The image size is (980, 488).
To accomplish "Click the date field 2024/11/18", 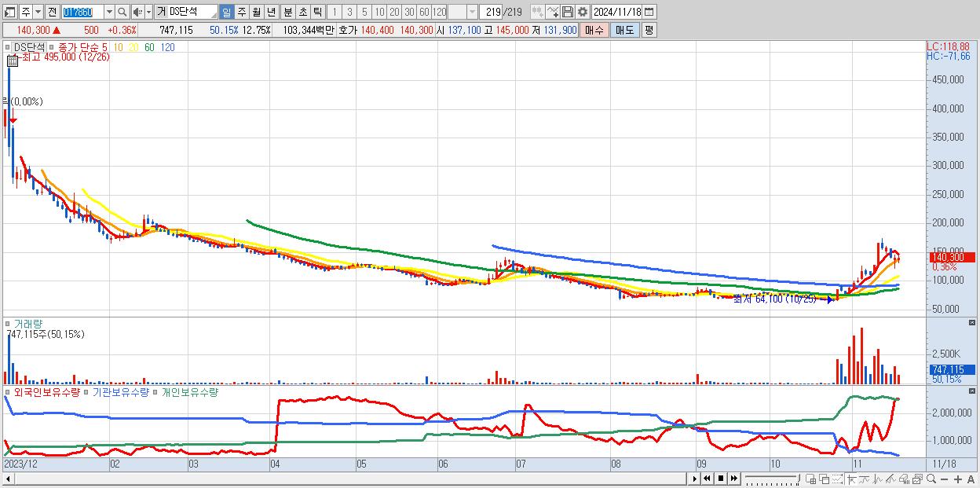I will click(616, 12).
